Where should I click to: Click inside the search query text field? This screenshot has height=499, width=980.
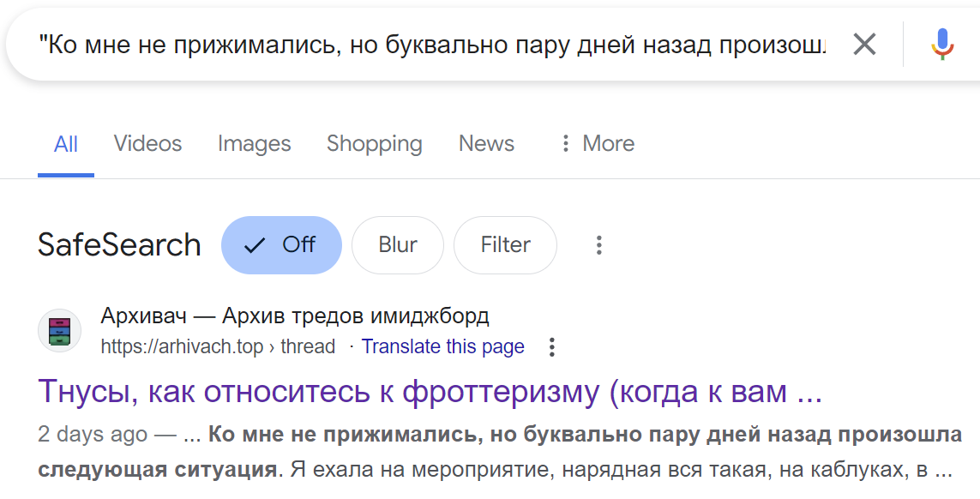(x=431, y=45)
